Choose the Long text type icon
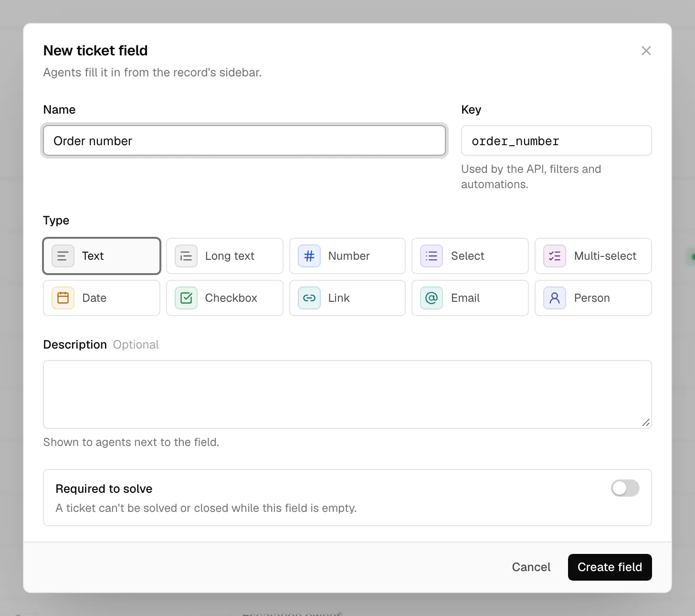 point(186,256)
